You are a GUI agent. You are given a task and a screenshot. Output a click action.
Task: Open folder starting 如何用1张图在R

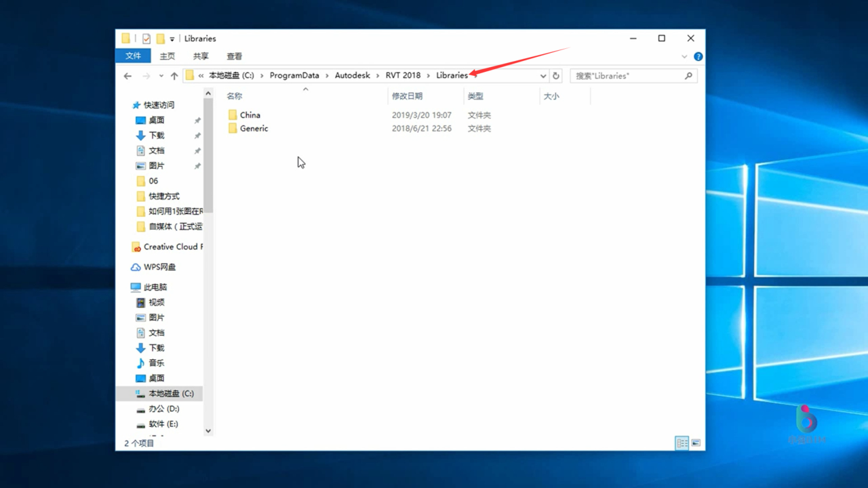pos(170,211)
